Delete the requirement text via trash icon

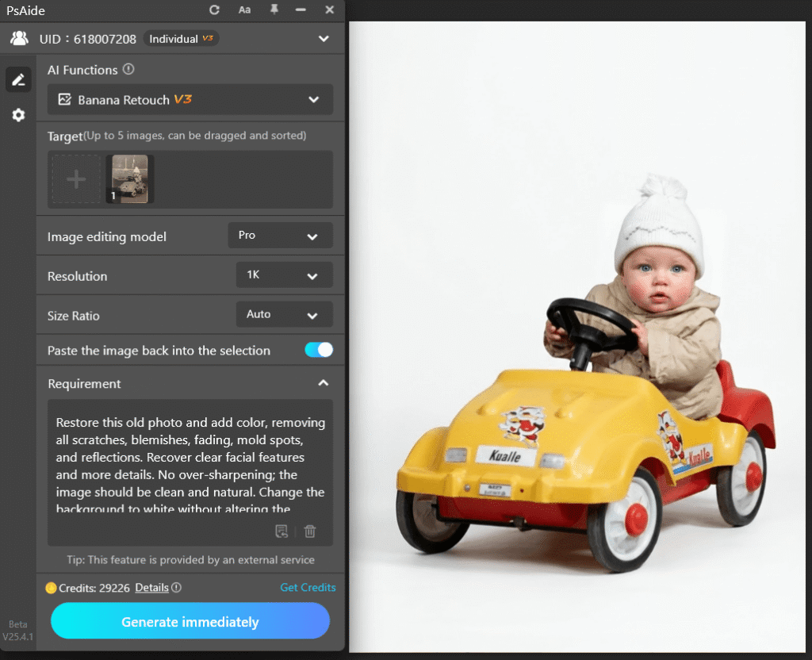coord(310,531)
